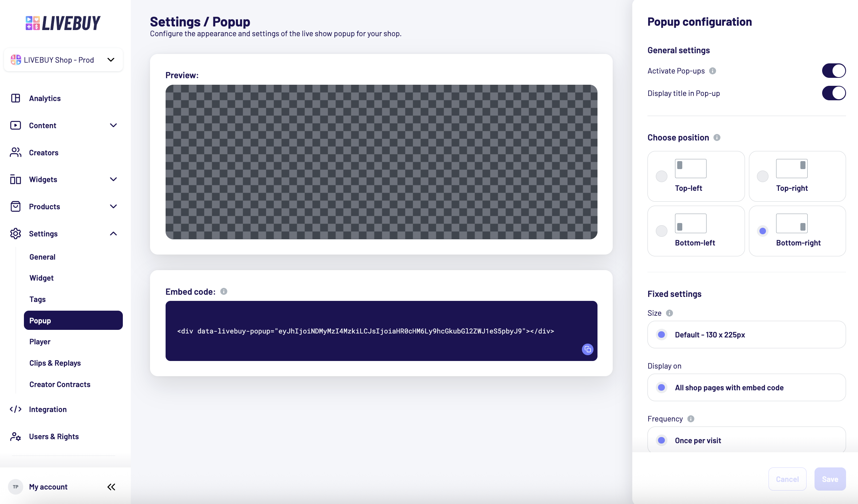Open the Creators menu item
Screen dimensions: 858x504
(x=44, y=153)
